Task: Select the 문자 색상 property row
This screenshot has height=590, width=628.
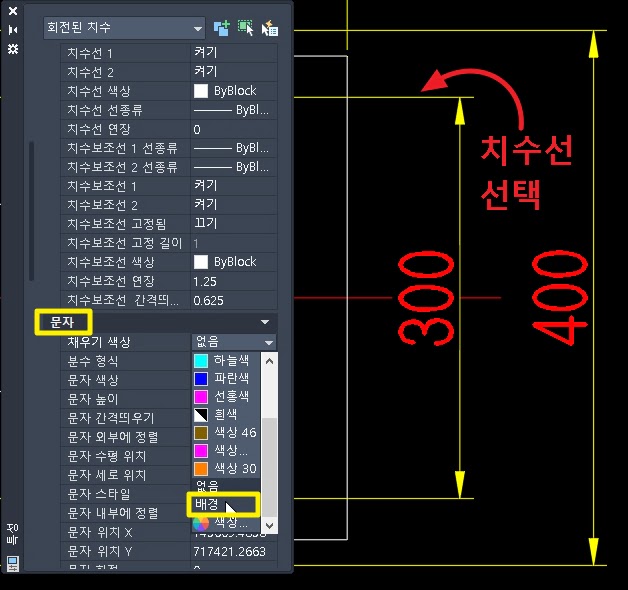Action: coord(125,380)
